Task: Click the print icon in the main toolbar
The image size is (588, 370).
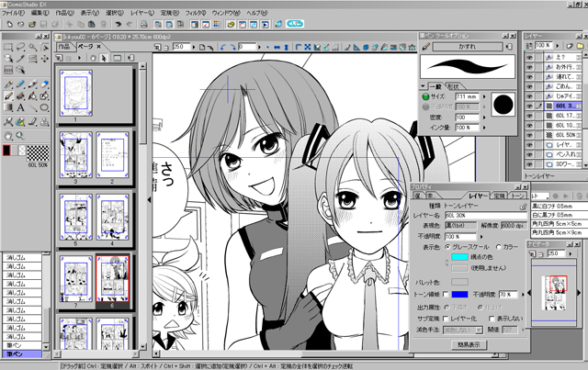Action: 143,25
